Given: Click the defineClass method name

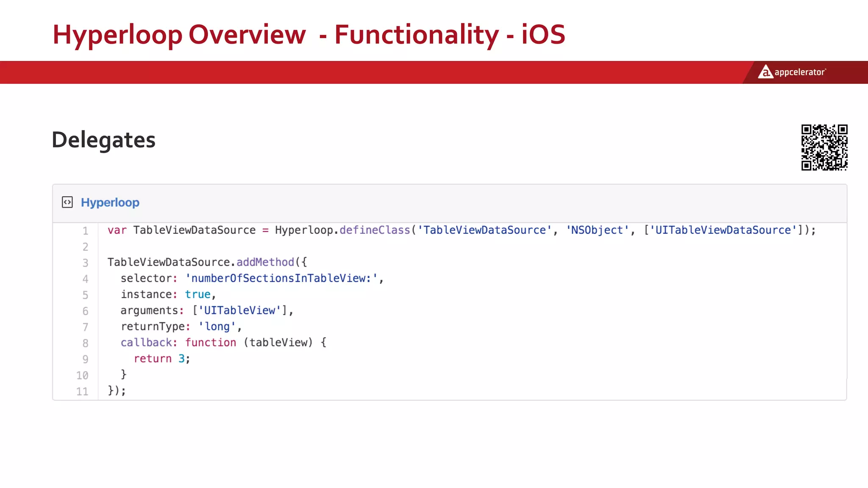Looking at the screenshot, I should click(x=375, y=230).
